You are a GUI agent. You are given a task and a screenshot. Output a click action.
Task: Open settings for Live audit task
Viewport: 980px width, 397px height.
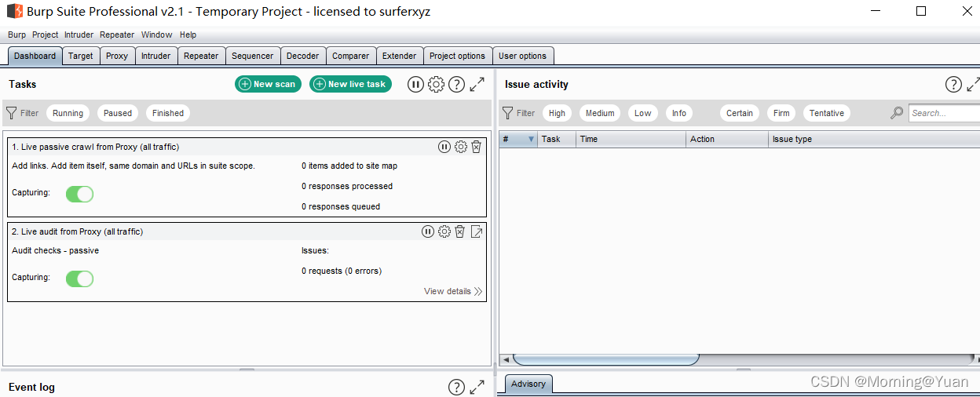(x=444, y=231)
